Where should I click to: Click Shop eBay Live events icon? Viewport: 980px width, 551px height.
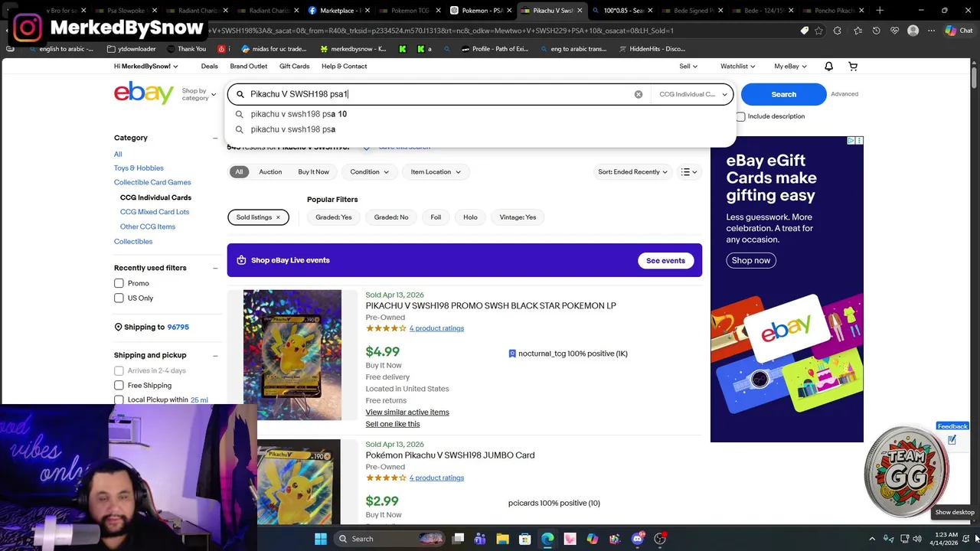tap(241, 260)
